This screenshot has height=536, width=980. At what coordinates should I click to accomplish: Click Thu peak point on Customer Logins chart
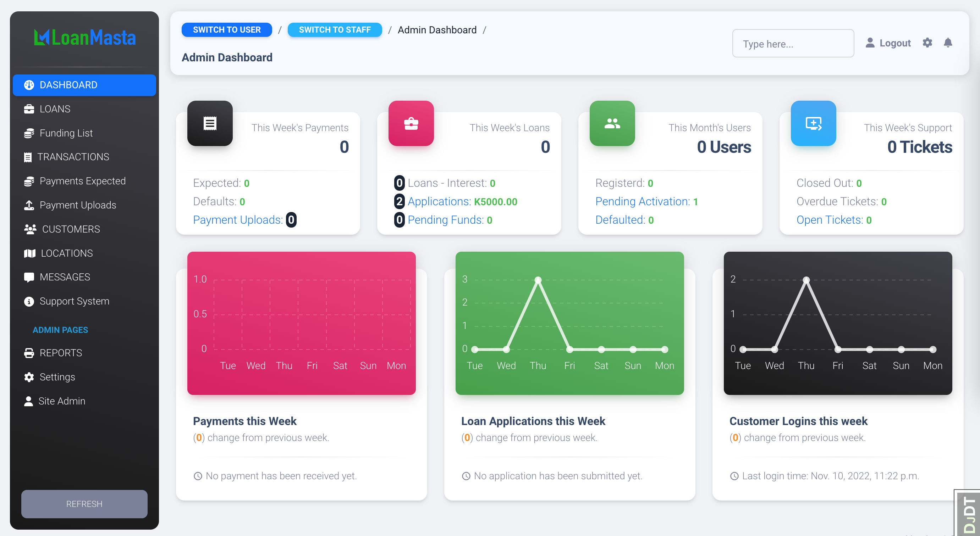[806, 280]
